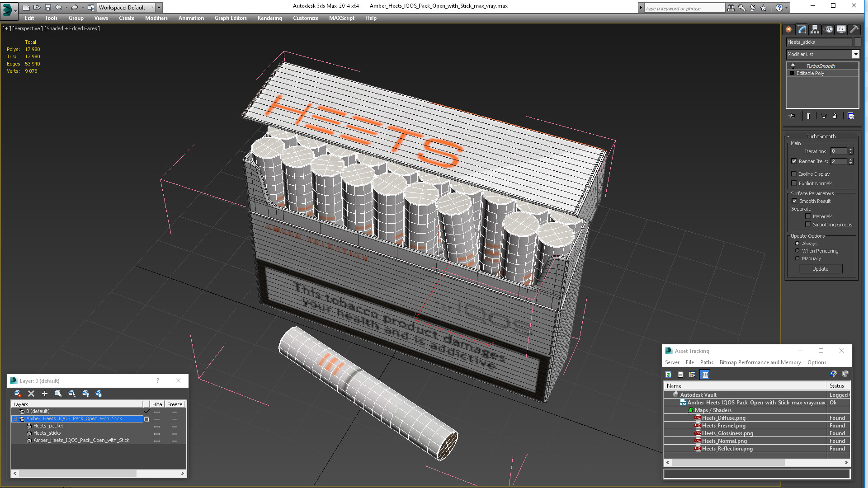This screenshot has height=488, width=868.
Task: Click Freeze/Unfreeze All Layers snowflake icon
Action: point(99,394)
